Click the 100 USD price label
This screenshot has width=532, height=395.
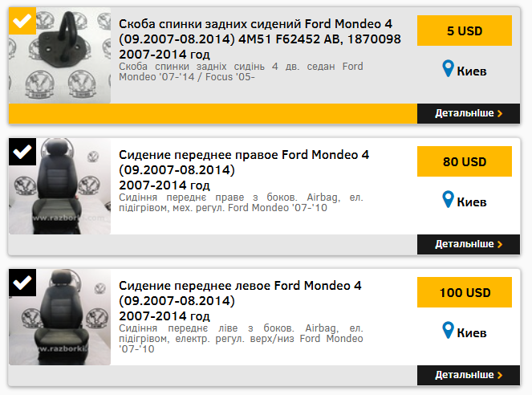[x=465, y=292]
